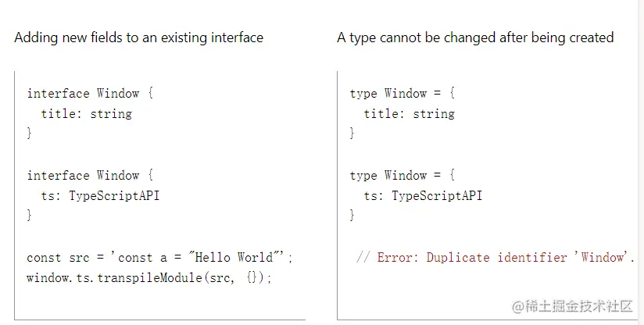The height and width of the screenshot is (325, 644).
Task: Click the word 'TypeScriptAPI' in the interface block
Action: (114, 196)
